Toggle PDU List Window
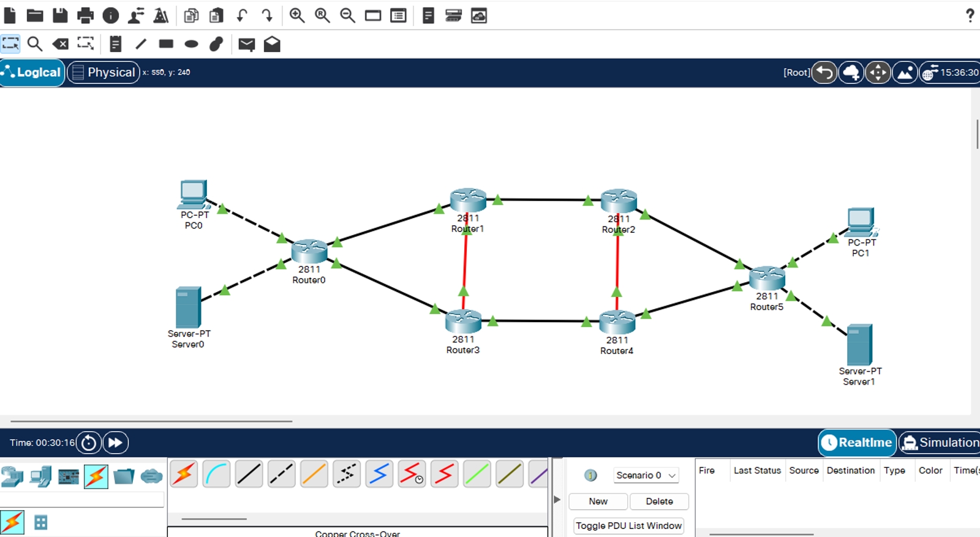The height and width of the screenshot is (537, 980). tap(628, 525)
